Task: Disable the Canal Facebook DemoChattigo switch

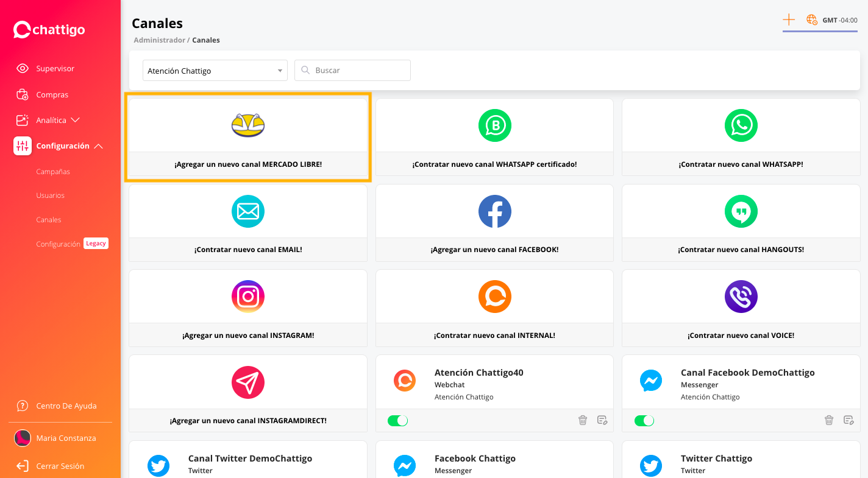Action: tap(644, 421)
